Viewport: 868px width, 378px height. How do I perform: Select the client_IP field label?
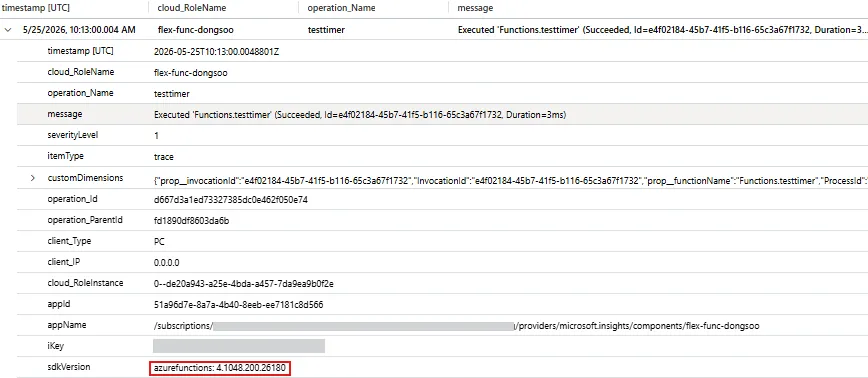pos(65,262)
